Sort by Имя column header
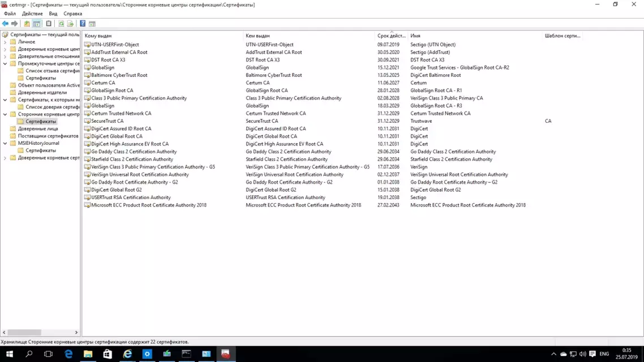Viewport: 644px width, 362px height. click(475, 36)
